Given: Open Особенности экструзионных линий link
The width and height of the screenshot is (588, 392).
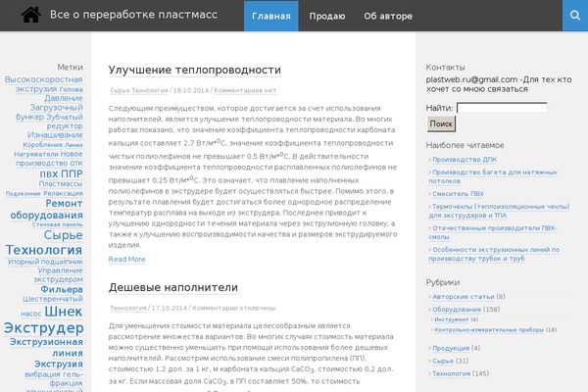Looking at the screenshot, I should tap(494, 254).
